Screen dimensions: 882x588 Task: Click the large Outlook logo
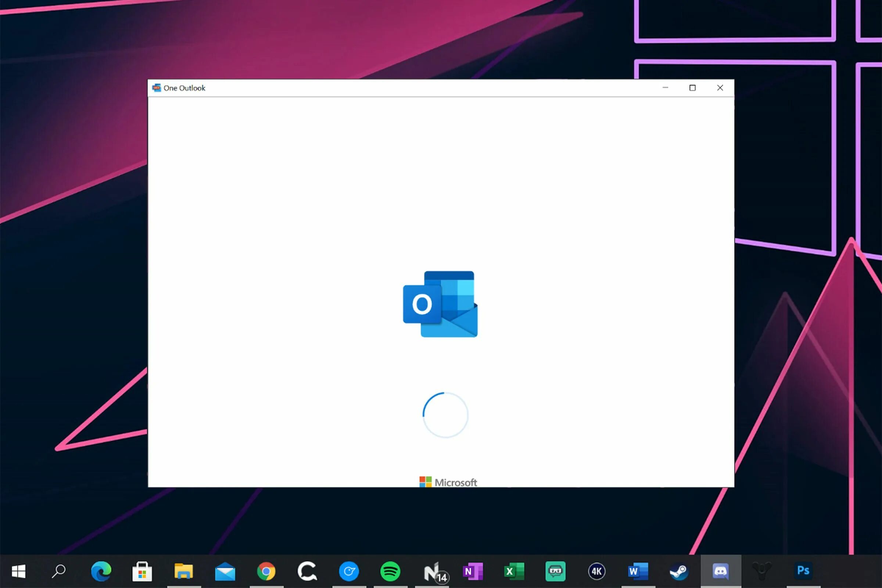(x=440, y=304)
